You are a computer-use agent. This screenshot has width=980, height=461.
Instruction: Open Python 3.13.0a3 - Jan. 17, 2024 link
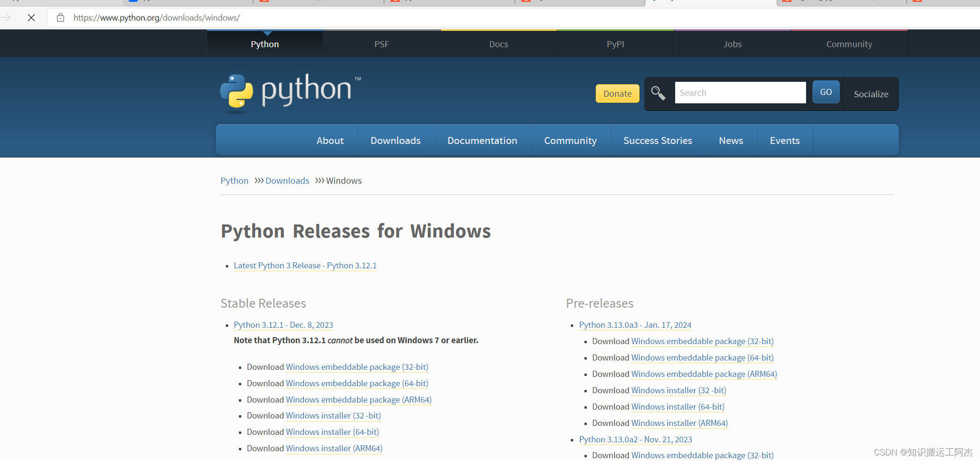point(635,325)
